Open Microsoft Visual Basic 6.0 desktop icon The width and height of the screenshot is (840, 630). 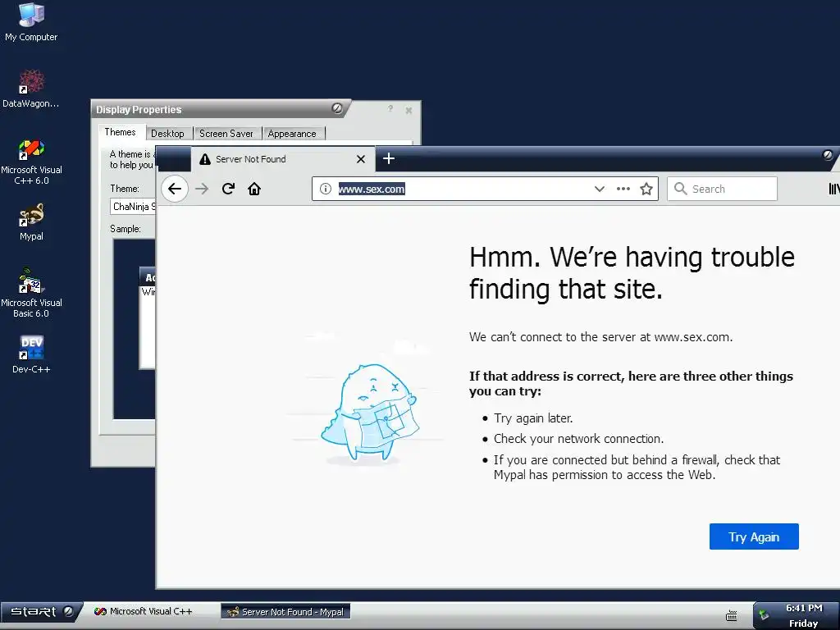click(31, 293)
